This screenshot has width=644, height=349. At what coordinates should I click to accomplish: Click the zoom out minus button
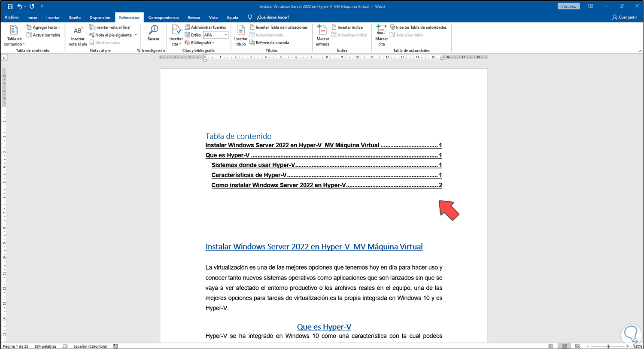588,346
